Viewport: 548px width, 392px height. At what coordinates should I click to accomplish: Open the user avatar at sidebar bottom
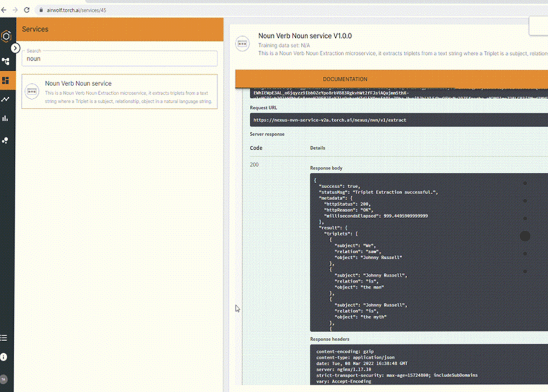coord(4,379)
